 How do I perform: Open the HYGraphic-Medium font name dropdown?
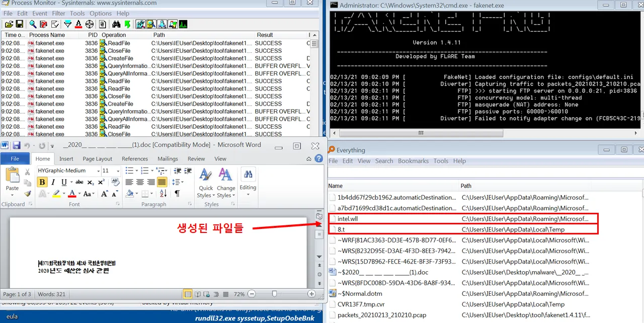point(98,171)
